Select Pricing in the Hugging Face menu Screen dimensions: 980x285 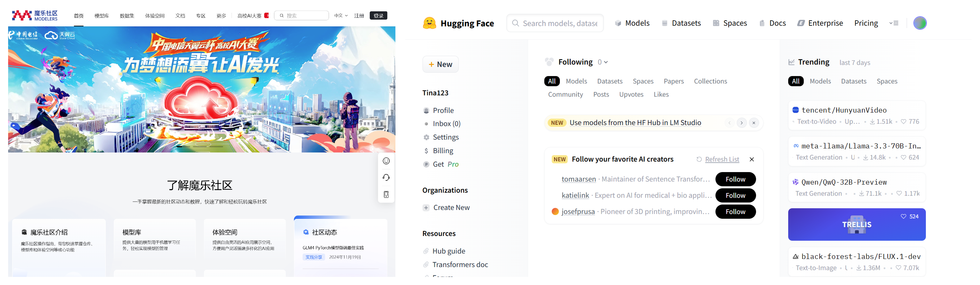866,23
